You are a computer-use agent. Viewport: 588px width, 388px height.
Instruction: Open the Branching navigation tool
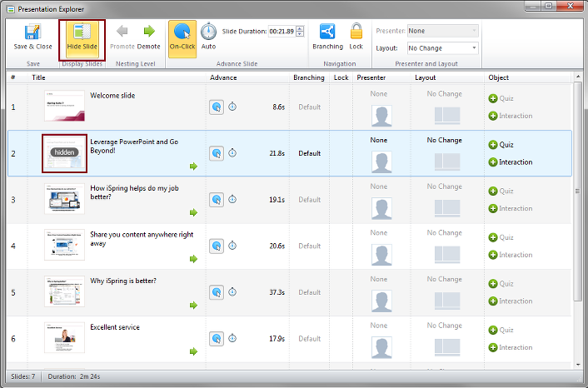[x=328, y=37]
